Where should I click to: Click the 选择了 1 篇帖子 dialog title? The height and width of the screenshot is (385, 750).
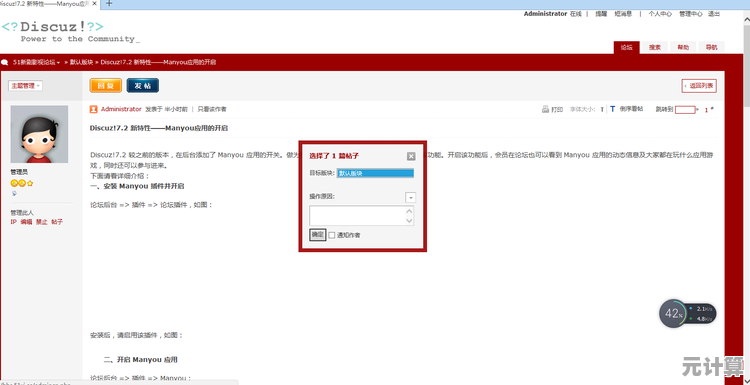coord(334,156)
